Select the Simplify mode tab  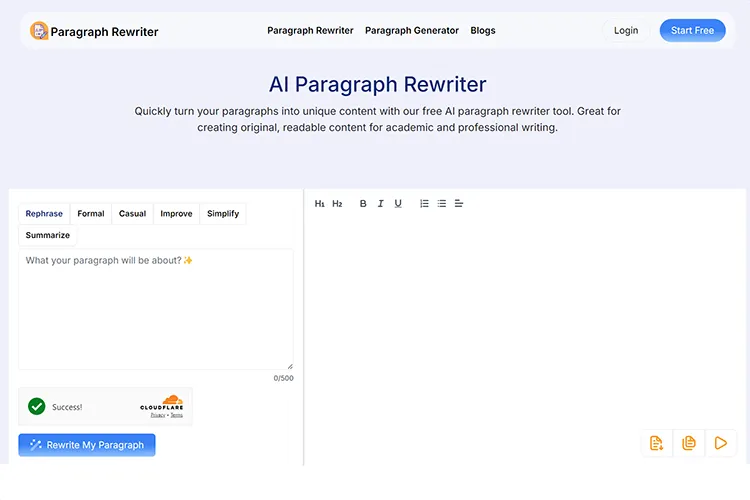click(223, 214)
